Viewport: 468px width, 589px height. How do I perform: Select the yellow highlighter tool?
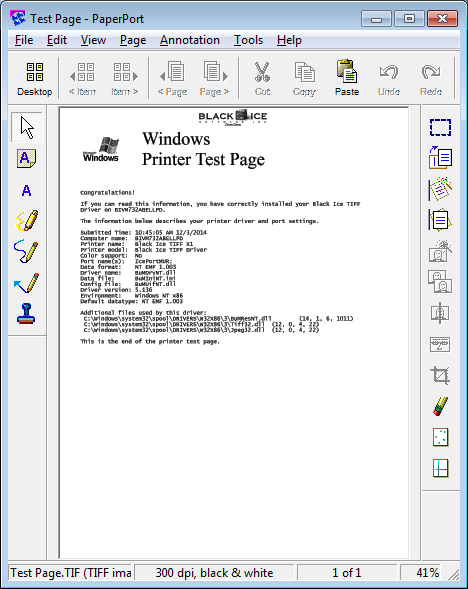[x=27, y=220]
